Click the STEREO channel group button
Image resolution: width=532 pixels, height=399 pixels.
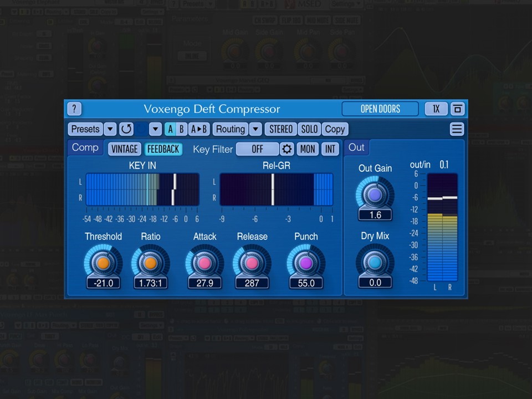[281, 129]
